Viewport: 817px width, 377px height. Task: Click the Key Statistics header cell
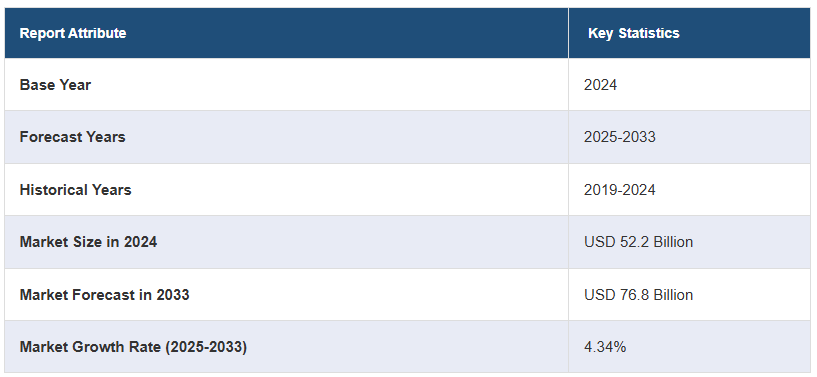click(x=689, y=33)
